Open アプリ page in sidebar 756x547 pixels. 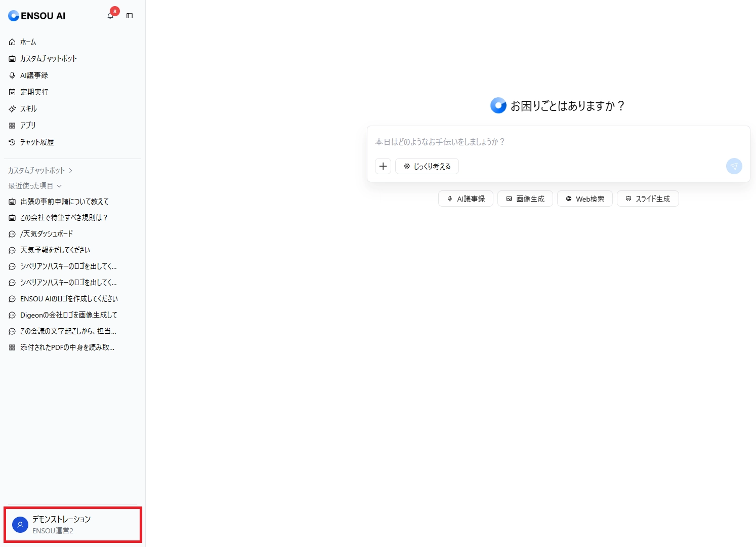[x=72, y=126]
